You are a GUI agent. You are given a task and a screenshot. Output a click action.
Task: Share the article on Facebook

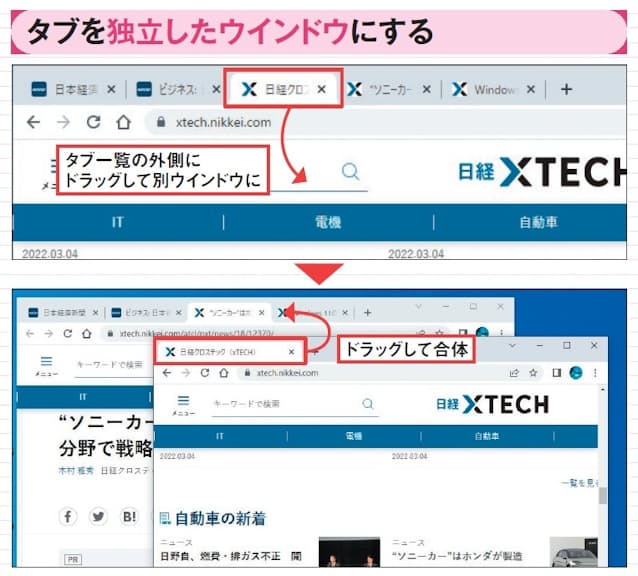(x=68, y=517)
